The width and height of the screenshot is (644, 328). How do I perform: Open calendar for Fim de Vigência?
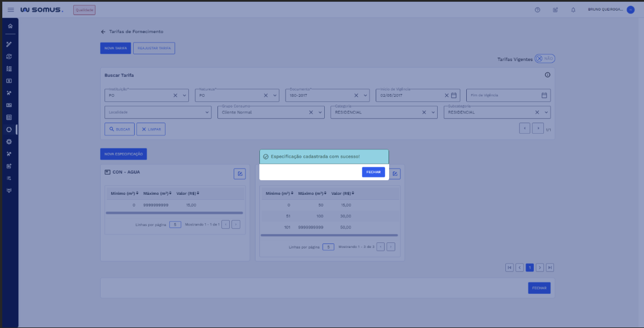544,95
